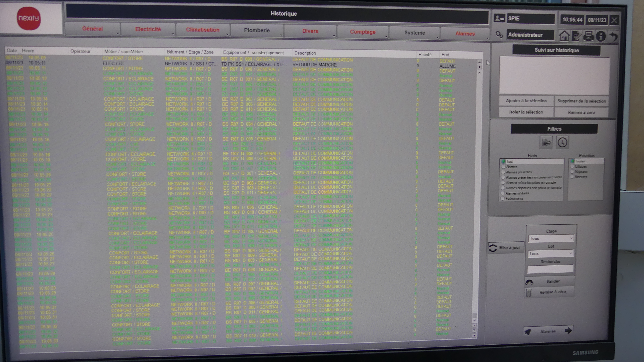Go to the home screen icon
The image size is (644, 362).
(x=564, y=36)
